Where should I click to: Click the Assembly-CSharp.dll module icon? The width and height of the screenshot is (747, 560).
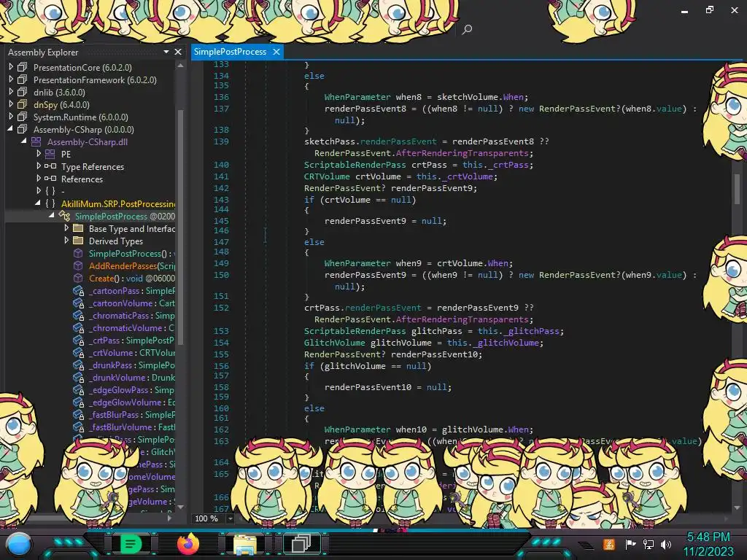[36, 141]
